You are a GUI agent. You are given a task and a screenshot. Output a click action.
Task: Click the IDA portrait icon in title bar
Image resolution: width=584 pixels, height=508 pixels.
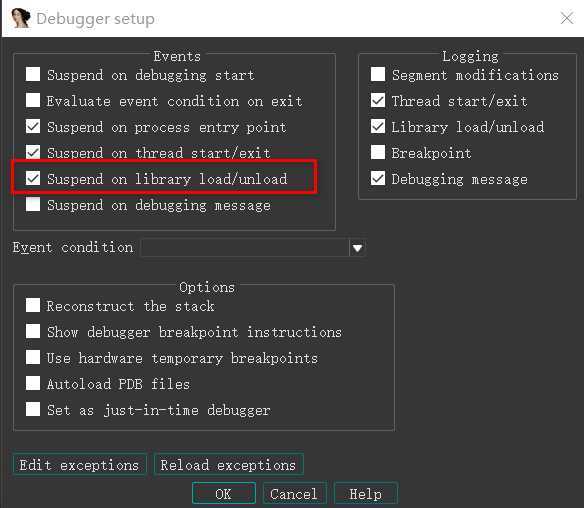[x=20, y=18]
